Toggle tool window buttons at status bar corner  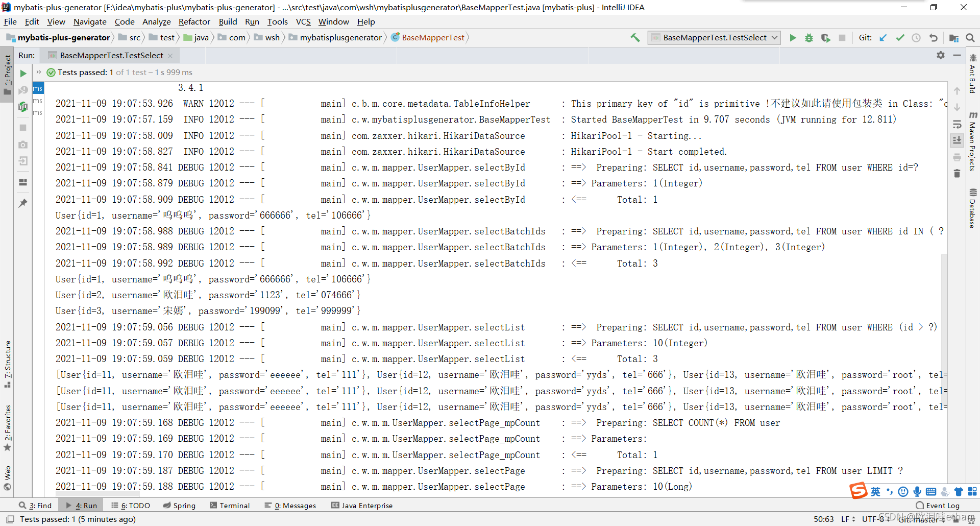click(10, 519)
